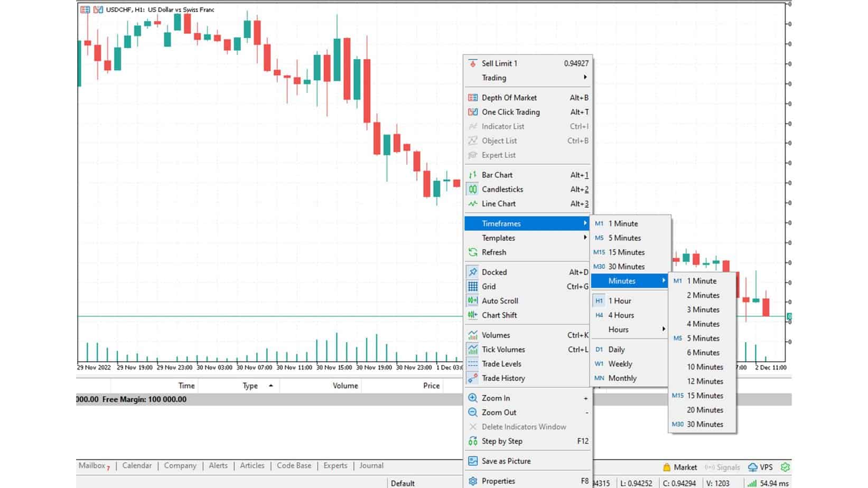Toggle the Grid display option
The height and width of the screenshot is (488, 868).
pos(488,287)
